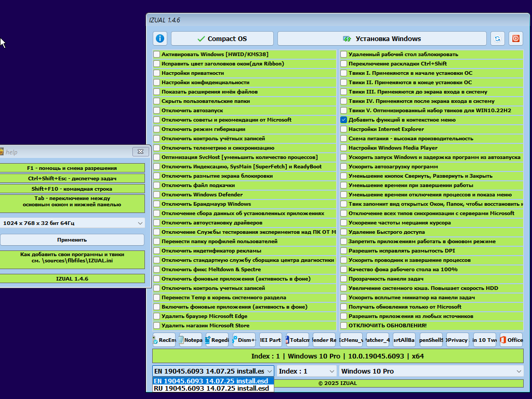Click the Compact OS button
The width and height of the screenshot is (532, 399).
(222, 38)
